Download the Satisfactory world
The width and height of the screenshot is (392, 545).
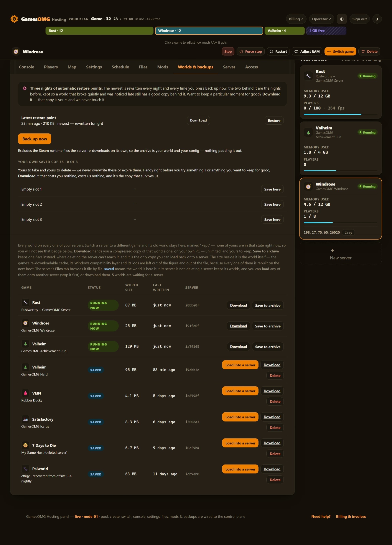pyautogui.click(x=272, y=417)
